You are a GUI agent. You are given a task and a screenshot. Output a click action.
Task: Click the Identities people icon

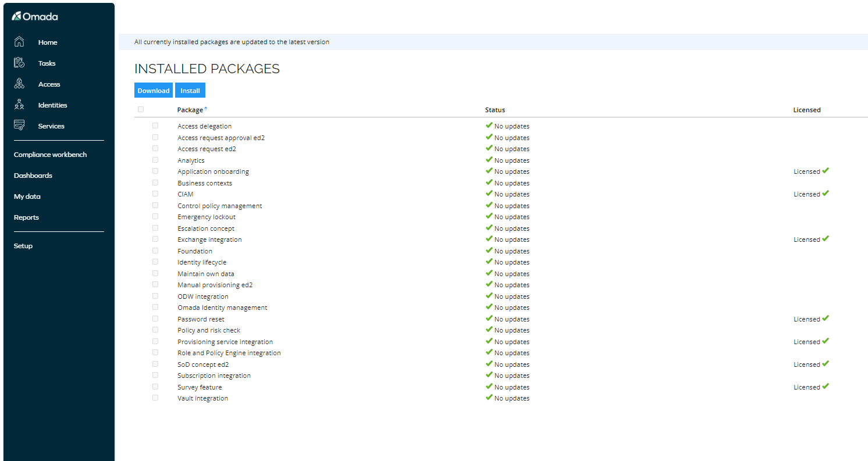pos(19,105)
